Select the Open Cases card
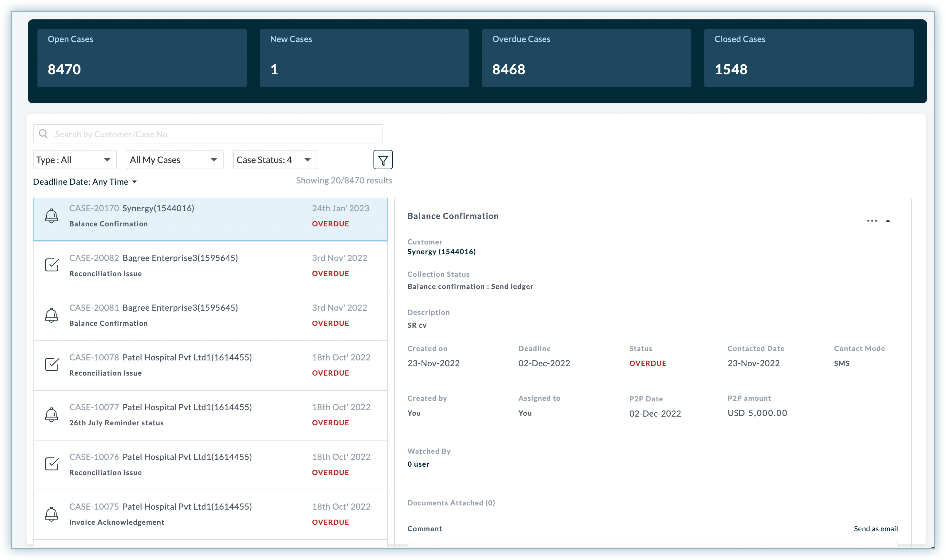The width and height of the screenshot is (946, 560). click(x=142, y=58)
